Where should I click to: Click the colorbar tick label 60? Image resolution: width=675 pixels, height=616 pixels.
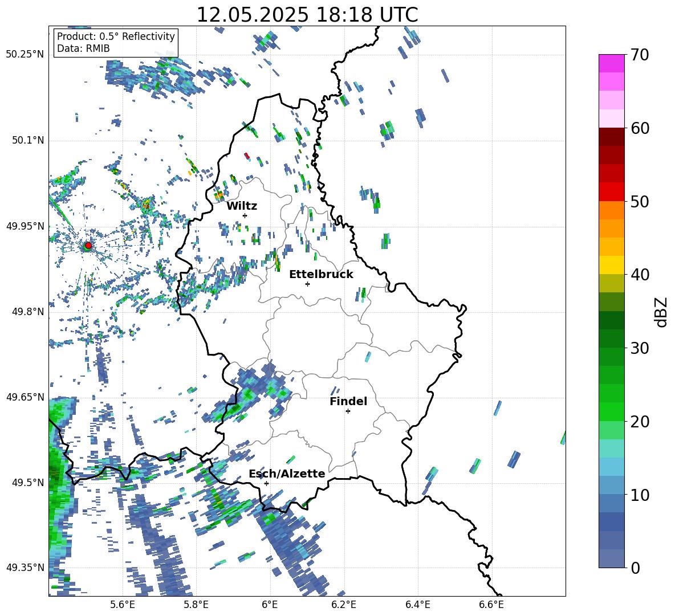click(x=640, y=128)
